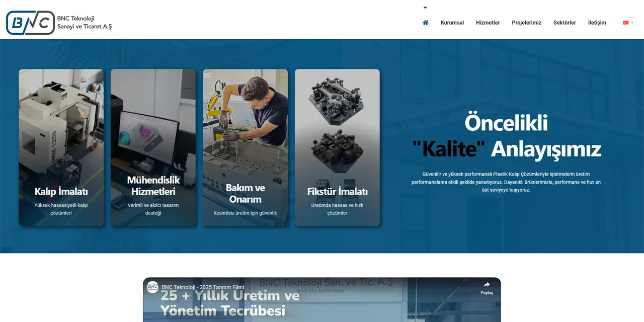
Task: Select the Mühendislik Hizmetleri card
Action: pyautogui.click(x=153, y=146)
